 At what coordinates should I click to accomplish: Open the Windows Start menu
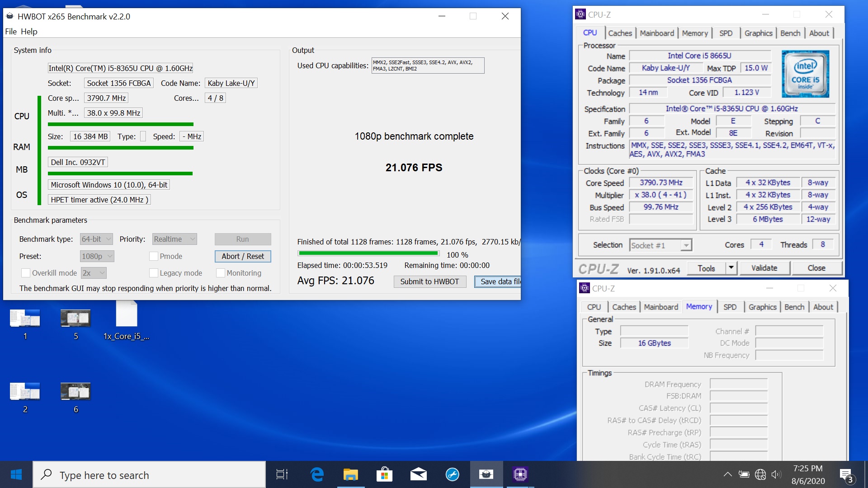click(x=16, y=474)
